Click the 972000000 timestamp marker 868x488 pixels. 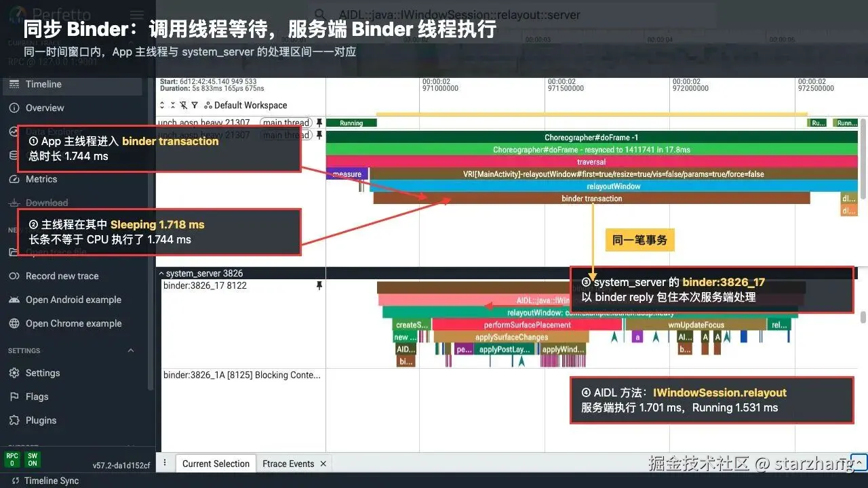(690, 88)
